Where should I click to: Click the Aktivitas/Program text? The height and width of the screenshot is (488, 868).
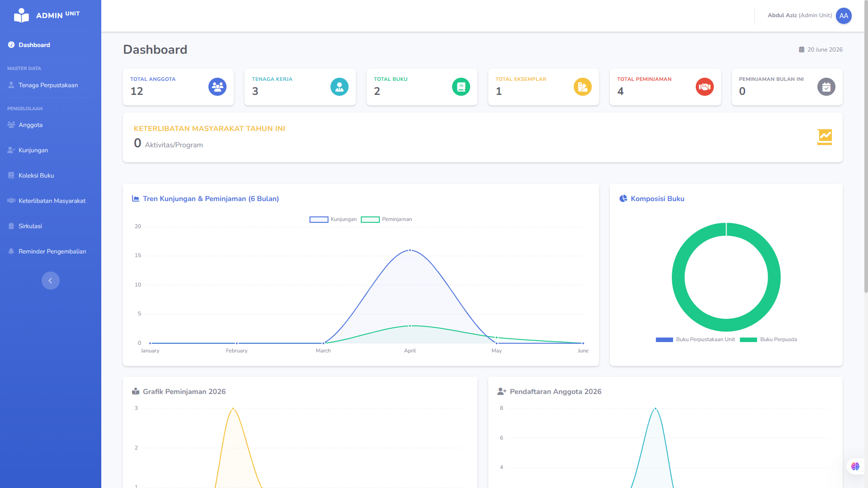174,145
